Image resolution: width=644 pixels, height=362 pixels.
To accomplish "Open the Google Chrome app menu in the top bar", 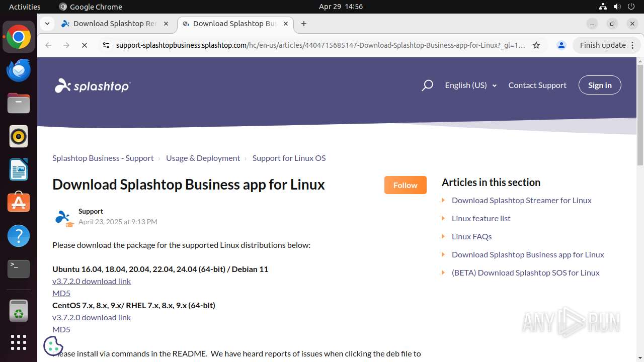I will (x=91, y=7).
